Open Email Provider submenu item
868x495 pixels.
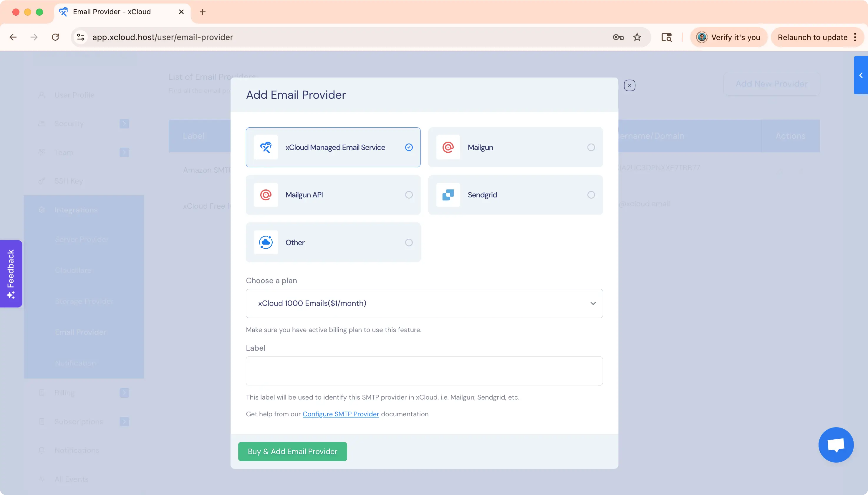pos(80,332)
